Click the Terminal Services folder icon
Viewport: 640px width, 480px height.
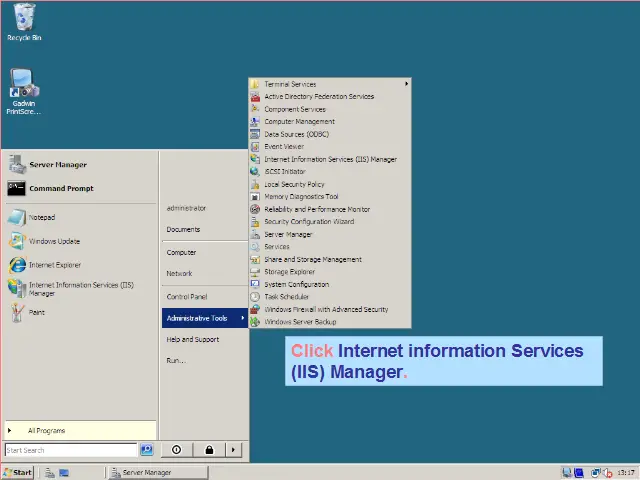click(x=255, y=84)
